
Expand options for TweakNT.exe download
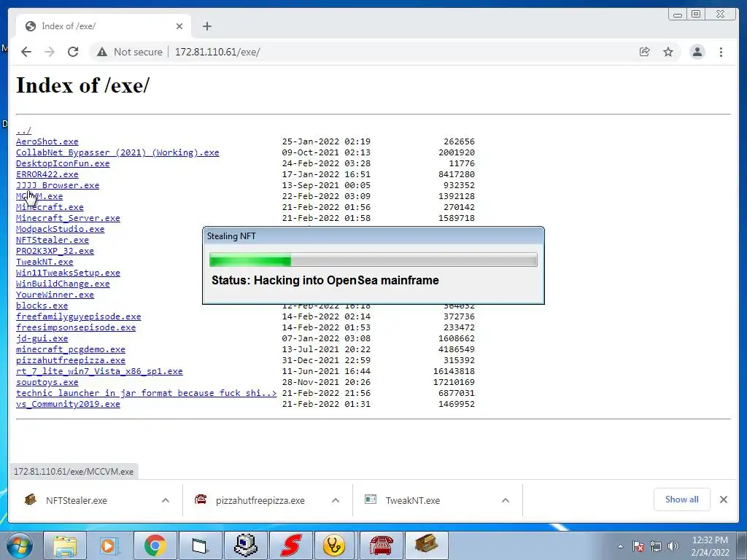506,500
